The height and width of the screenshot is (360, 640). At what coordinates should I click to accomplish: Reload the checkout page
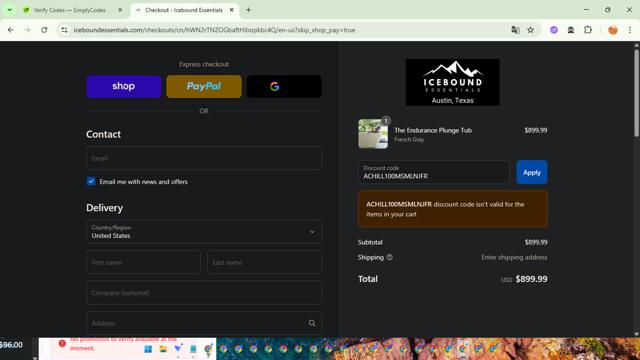click(44, 30)
